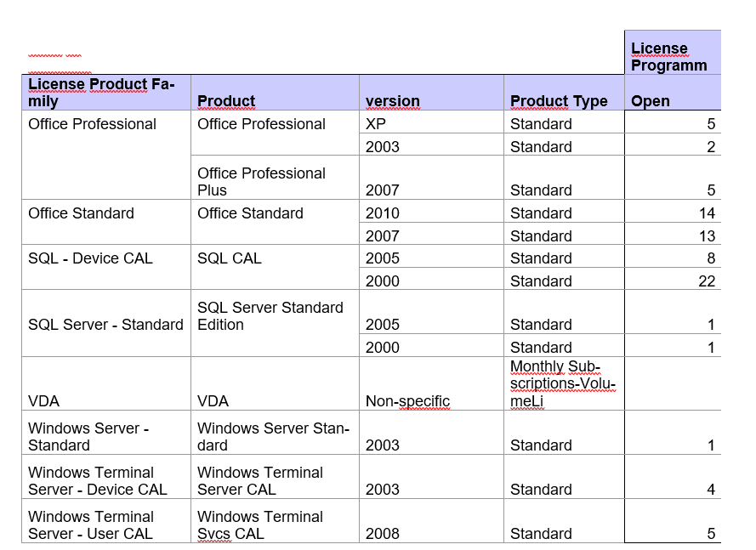Click the Windows Server - Standard family cell
Screen dimensions: 756x550
pos(106,433)
